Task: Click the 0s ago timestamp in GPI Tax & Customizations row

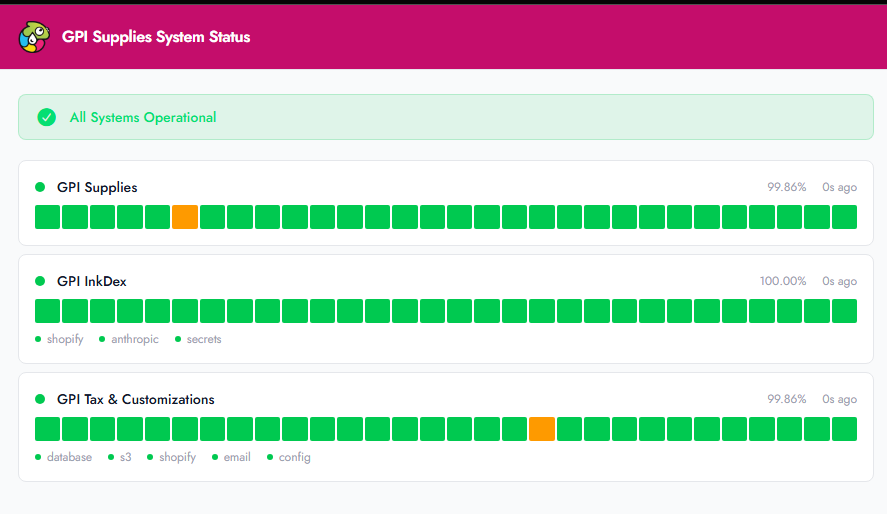Action: point(839,399)
